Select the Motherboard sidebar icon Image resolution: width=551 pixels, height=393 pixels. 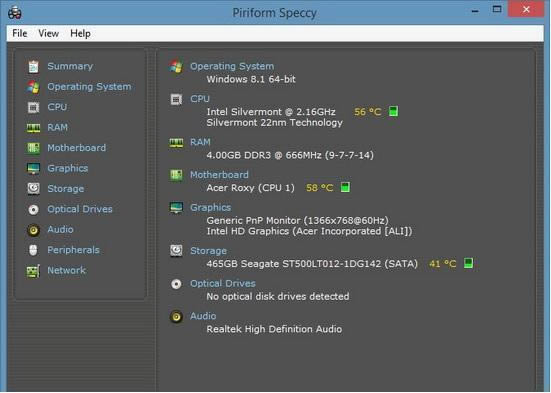pyautogui.click(x=33, y=148)
